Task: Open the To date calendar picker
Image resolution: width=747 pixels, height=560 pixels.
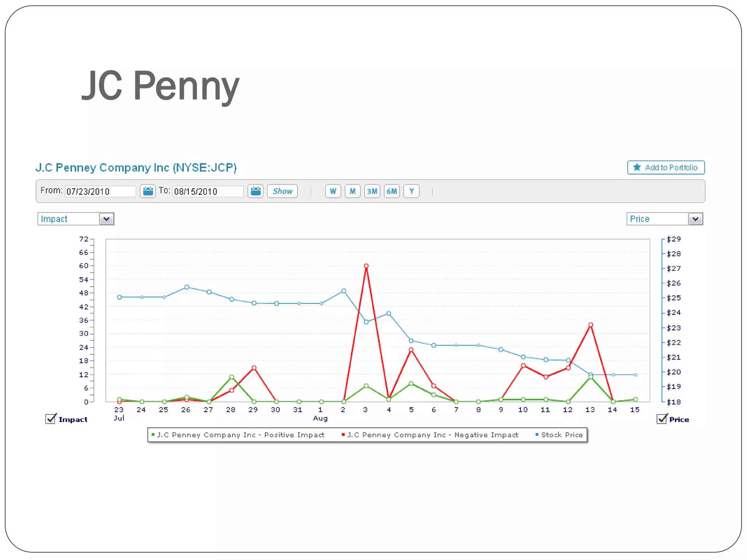Action: (256, 191)
